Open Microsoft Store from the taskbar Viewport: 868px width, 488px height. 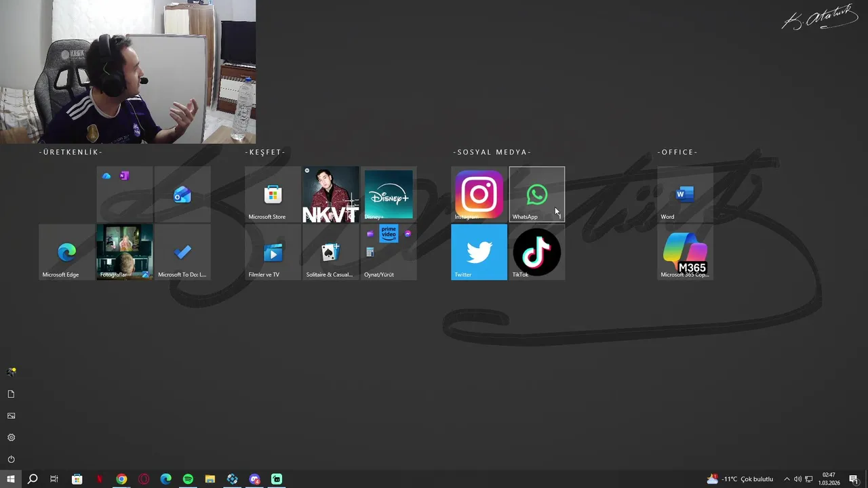point(77,479)
